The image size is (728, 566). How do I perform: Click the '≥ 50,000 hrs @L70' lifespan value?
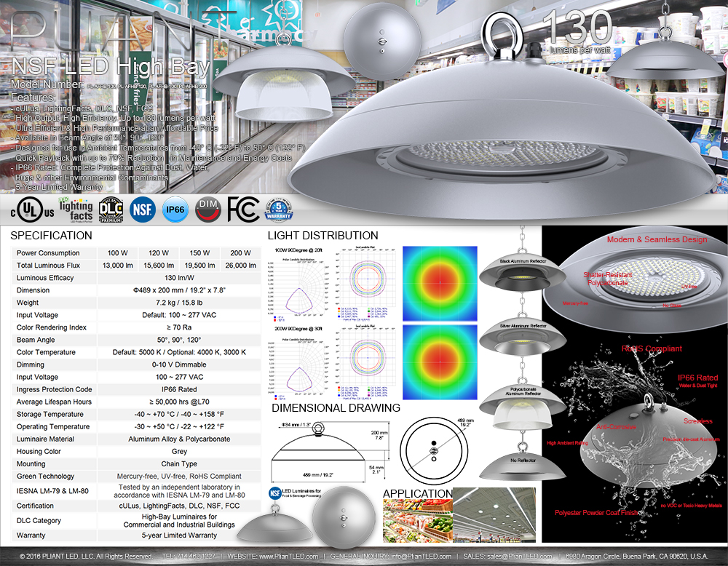179,402
